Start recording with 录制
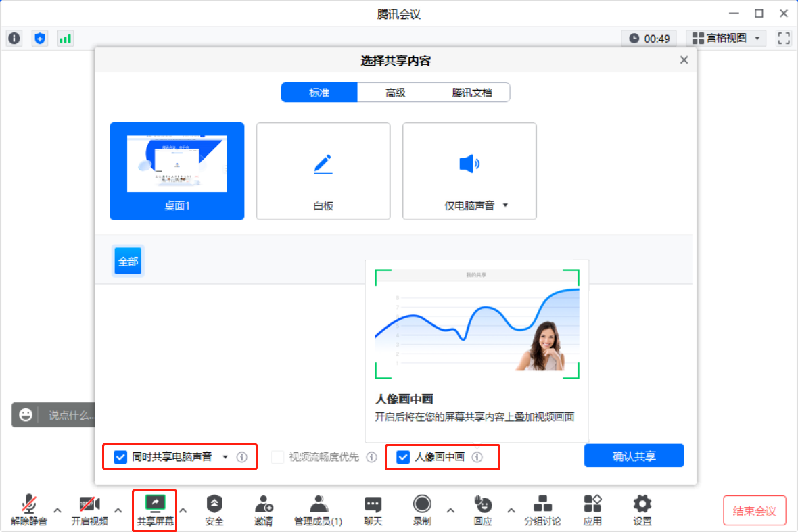798x532 pixels. pos(422,510)
